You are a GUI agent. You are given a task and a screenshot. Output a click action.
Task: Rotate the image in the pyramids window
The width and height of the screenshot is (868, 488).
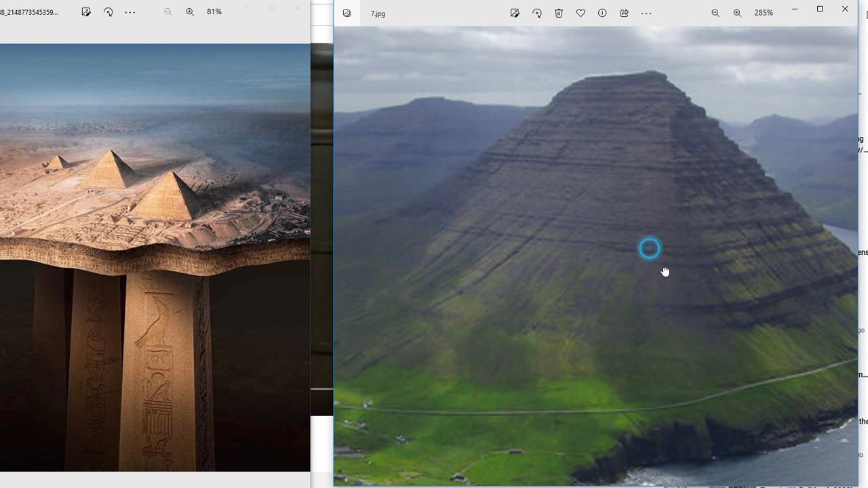pos(108,12)
